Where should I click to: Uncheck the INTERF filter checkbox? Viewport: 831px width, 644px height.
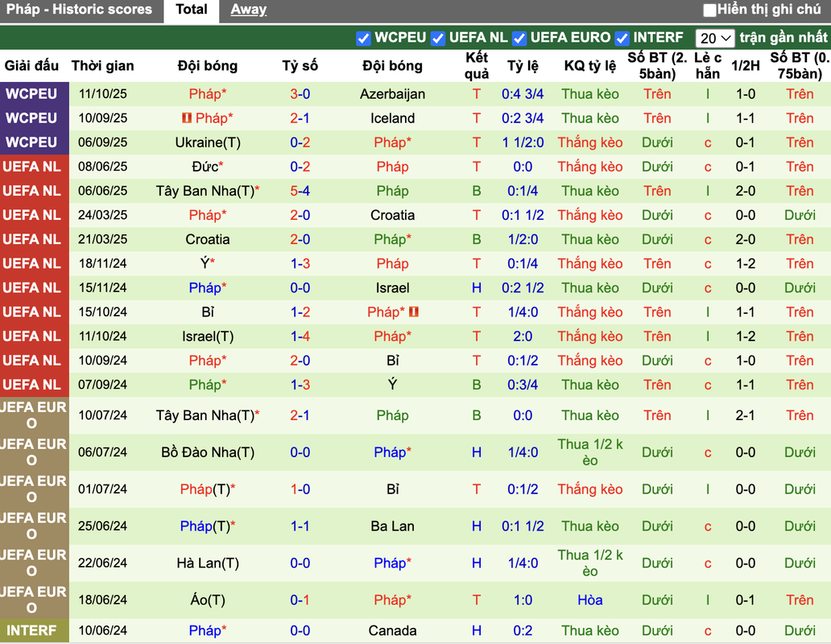pos(622,38)
